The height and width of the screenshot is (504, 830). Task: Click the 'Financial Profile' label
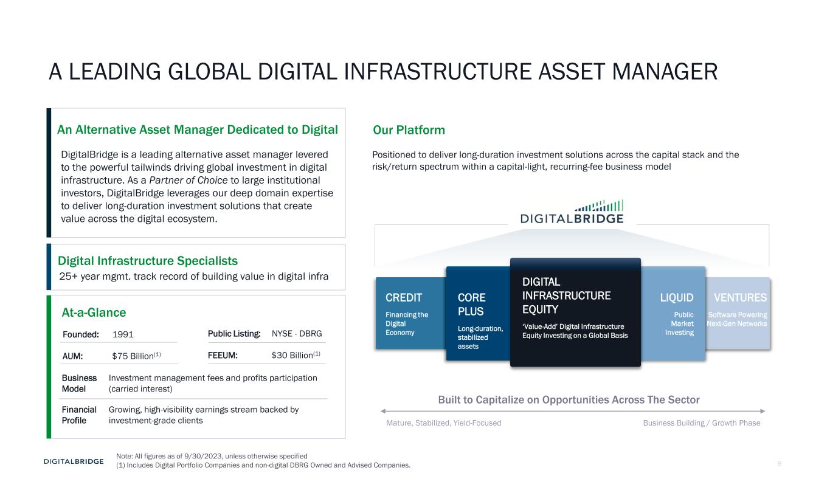[79, 415]
